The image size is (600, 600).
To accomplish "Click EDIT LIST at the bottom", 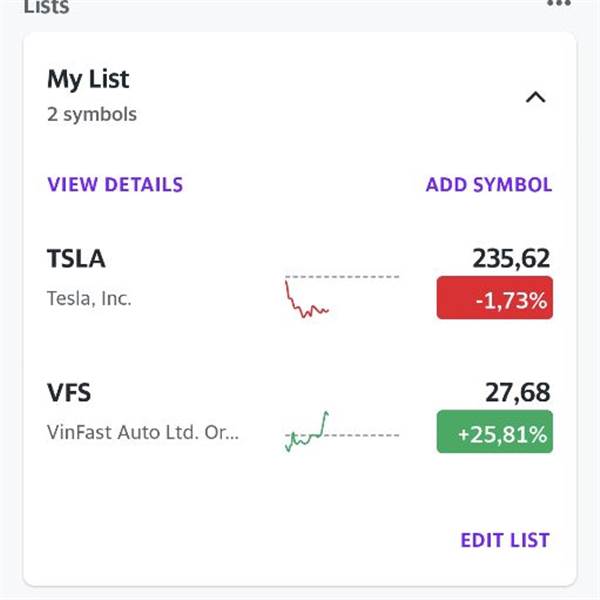I will coord(505,540).
